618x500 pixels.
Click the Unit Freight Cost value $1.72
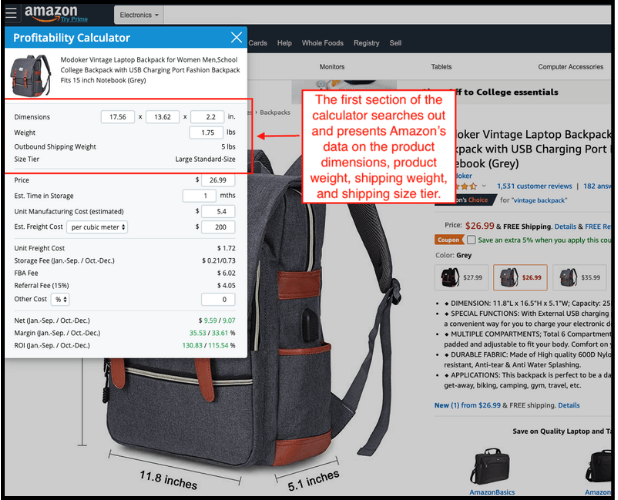tap(226, 248)
